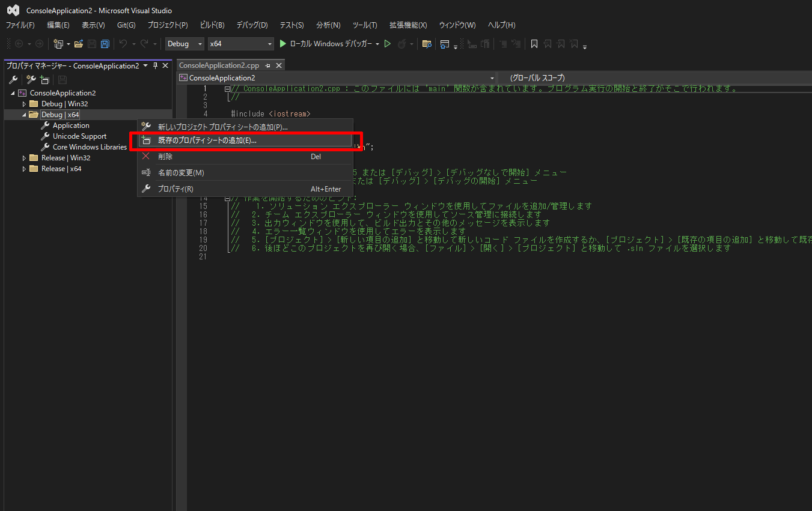Choose 名前の変更(M) in context menu
The image size is (812, 511).
(x=245, y=173)
